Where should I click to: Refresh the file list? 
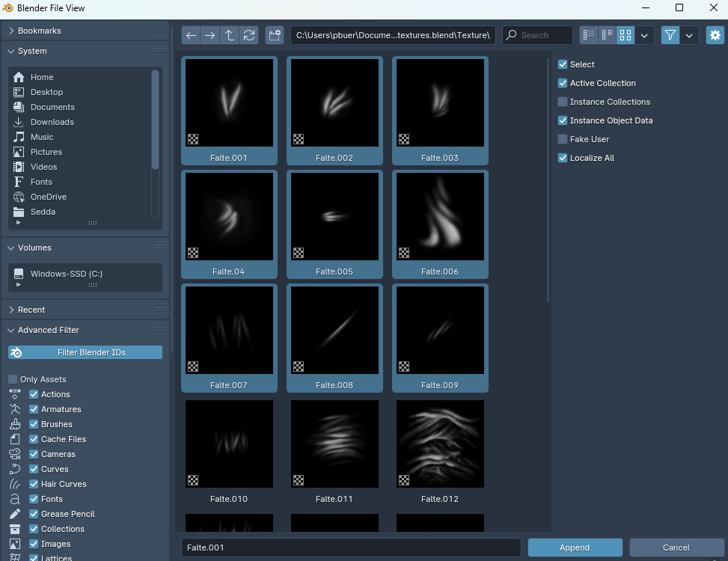(x=249, y=35)
